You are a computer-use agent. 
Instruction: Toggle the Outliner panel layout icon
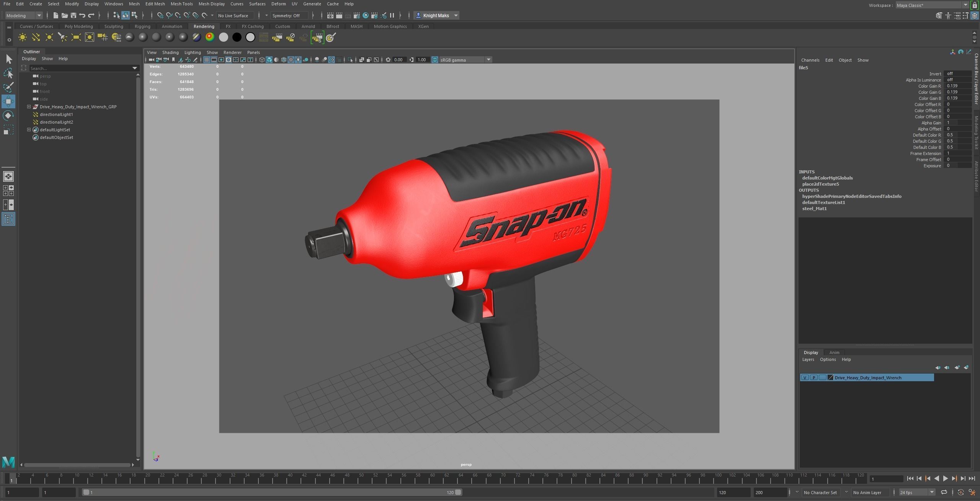[x=8, y=219]
